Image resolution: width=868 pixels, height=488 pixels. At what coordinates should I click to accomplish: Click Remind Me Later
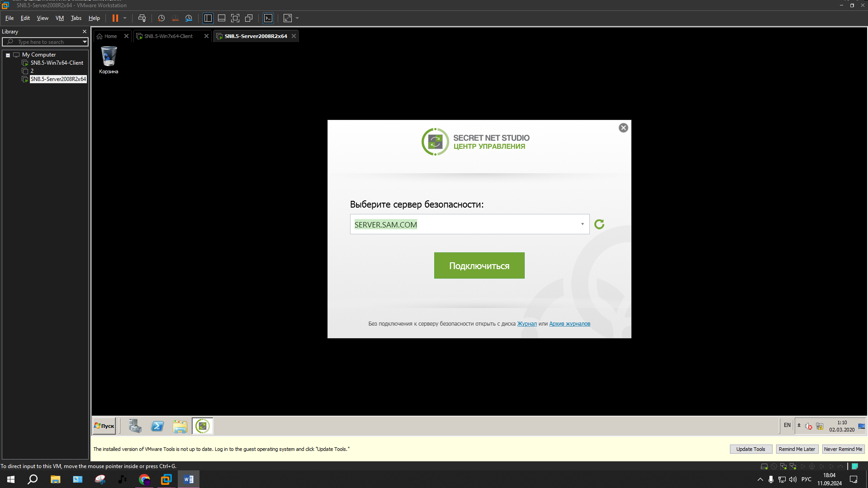coord(797,449)
